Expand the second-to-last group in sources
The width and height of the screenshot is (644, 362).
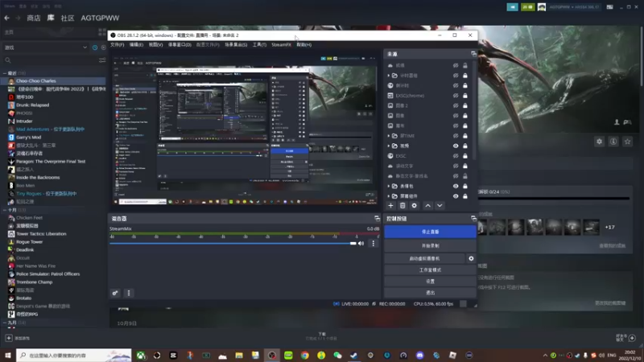tap(389, 186)
